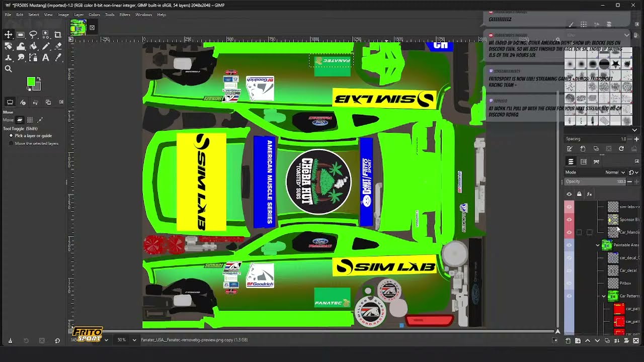This screenshot has width=644, height=362.
Task: Switch to the Layers tab in dock
Action: (x=571, y=161)
